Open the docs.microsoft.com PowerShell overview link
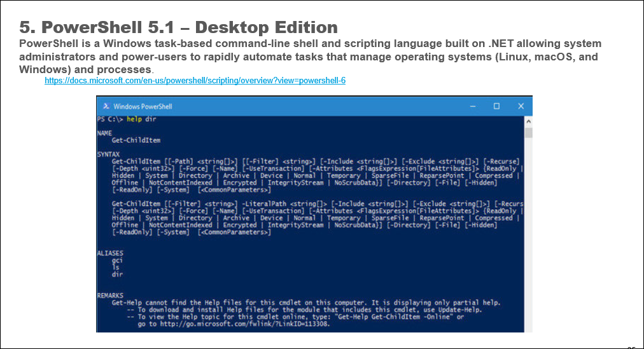Screen dimensions: 644x349 click(195, 80)
